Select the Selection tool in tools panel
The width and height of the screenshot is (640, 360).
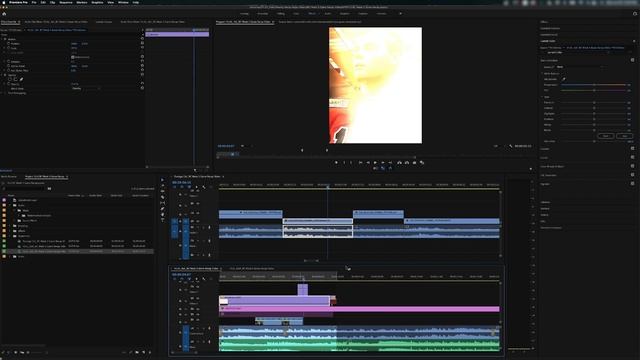(162, 180)
